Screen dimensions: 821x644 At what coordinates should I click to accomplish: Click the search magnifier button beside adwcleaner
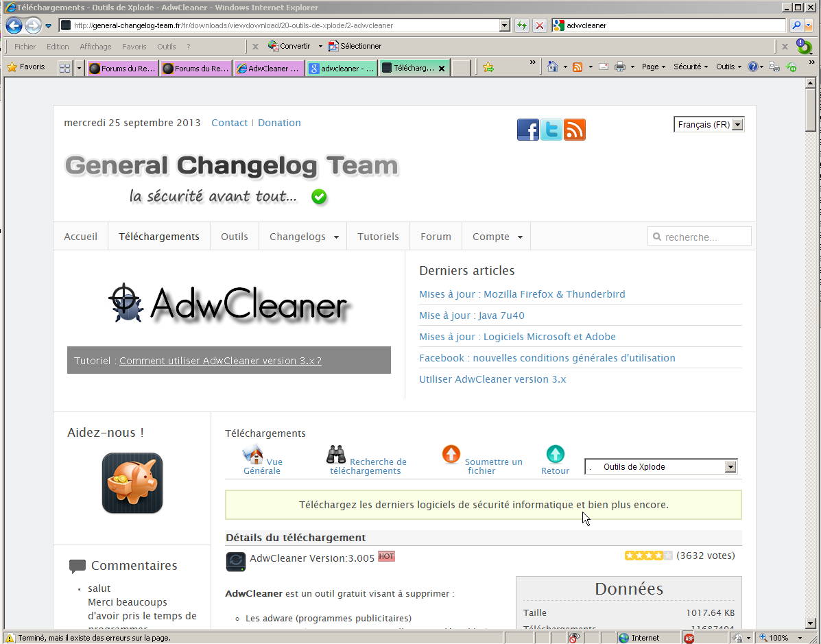click(796, 25)
